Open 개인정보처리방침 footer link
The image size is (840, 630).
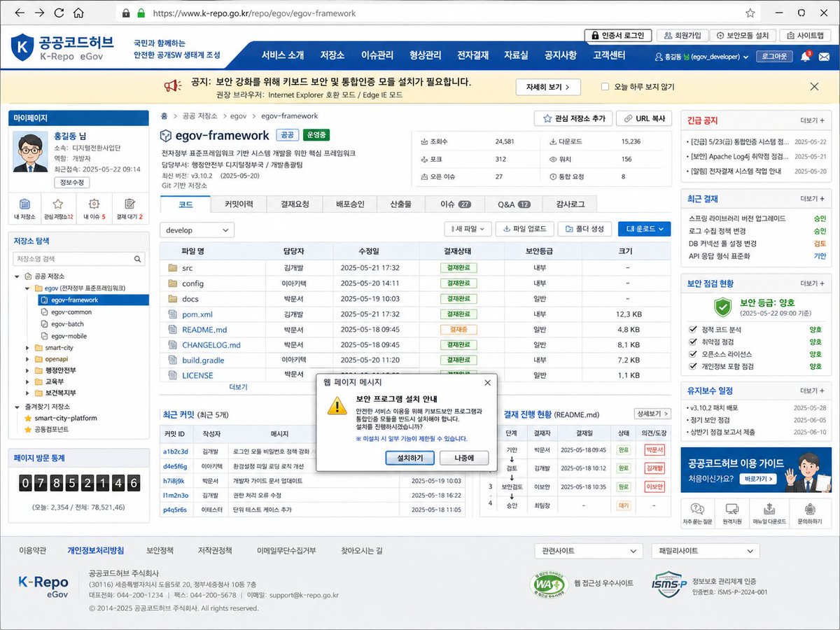coord(96,551)
